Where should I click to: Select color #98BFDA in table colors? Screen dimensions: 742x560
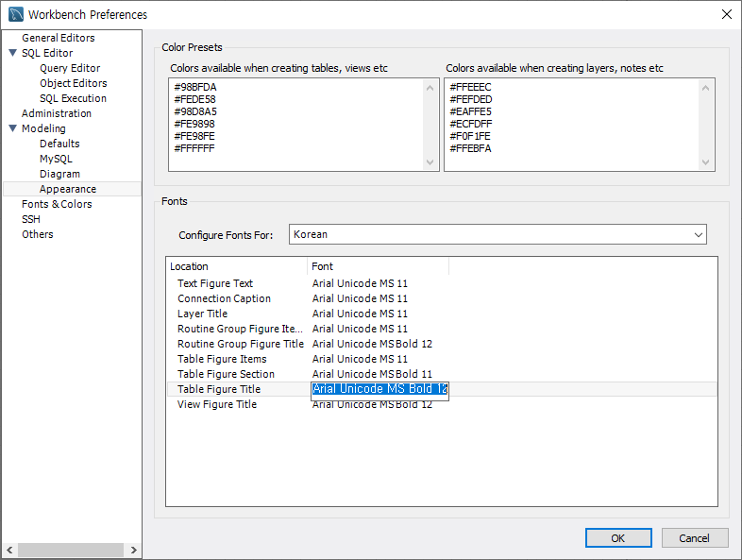click(195, 88)
